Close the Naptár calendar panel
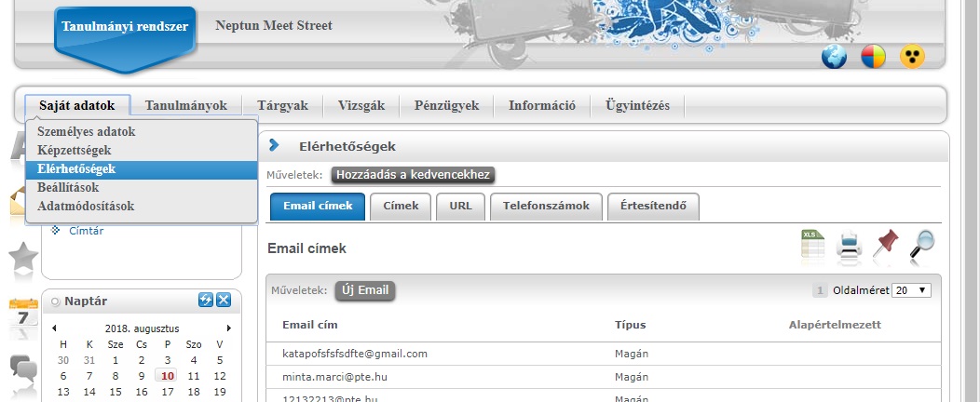 pos(224,300)
